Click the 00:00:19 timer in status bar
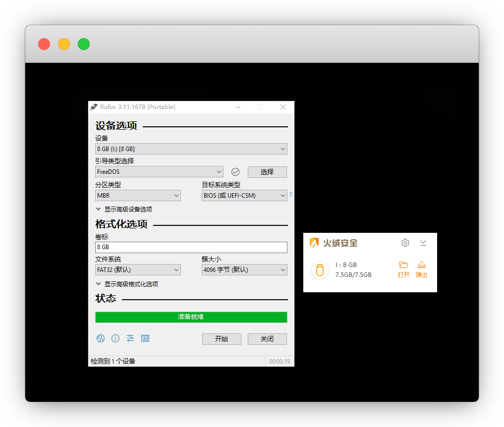This screenshot has height=427, width=504. pyautogui.click(x=280, y=362)
